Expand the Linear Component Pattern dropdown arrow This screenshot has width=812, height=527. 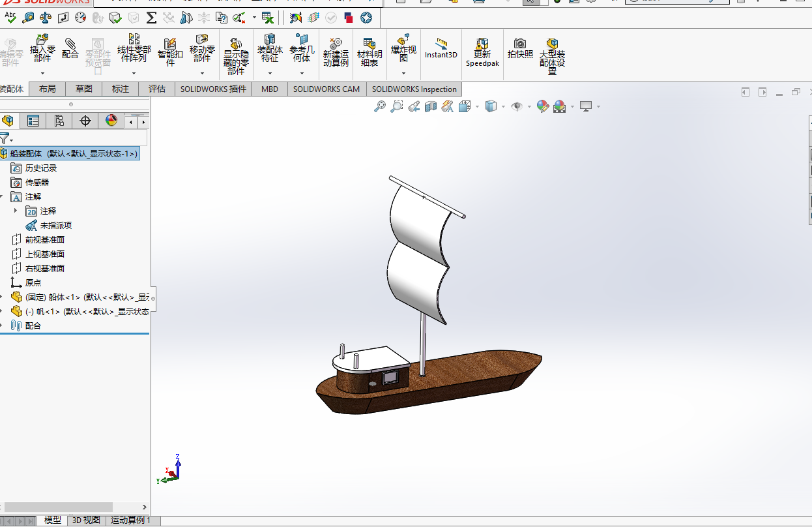tap(134, 72)
